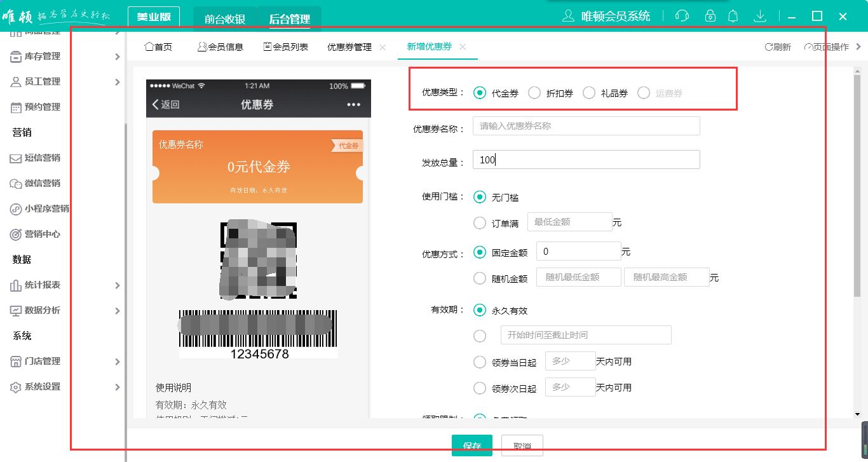868x462 pixels.
Task: Expand the 统计报表 sidebar chevron
Action: coord(118,285)
